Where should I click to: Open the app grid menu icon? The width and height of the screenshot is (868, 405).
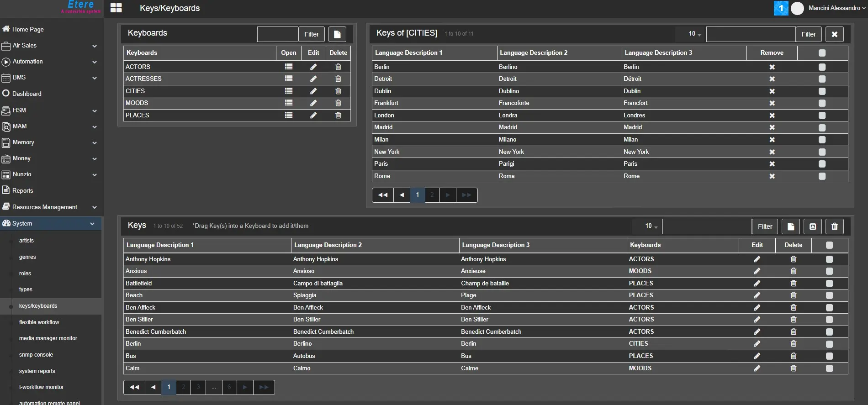(x=116, y=8)
